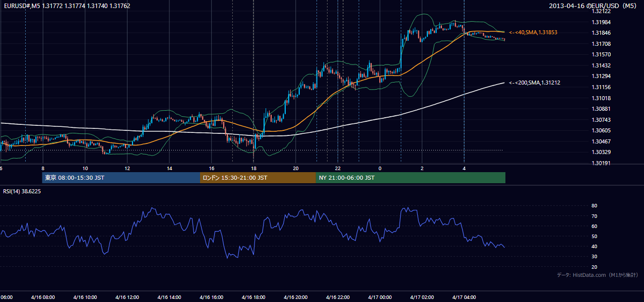Viewport: 644px width, 302px height.
Task: Click the RSI scale value 40
Action: (x=595, y=246)
